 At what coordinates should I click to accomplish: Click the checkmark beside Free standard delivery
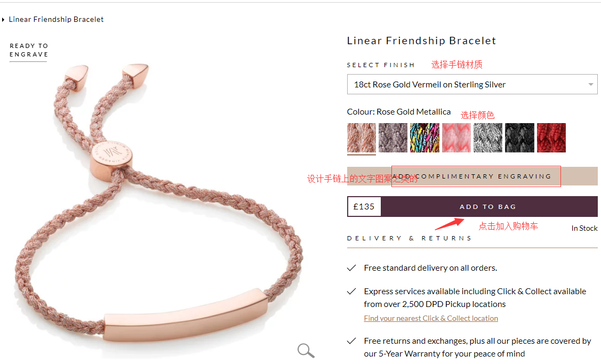(351, 268)
